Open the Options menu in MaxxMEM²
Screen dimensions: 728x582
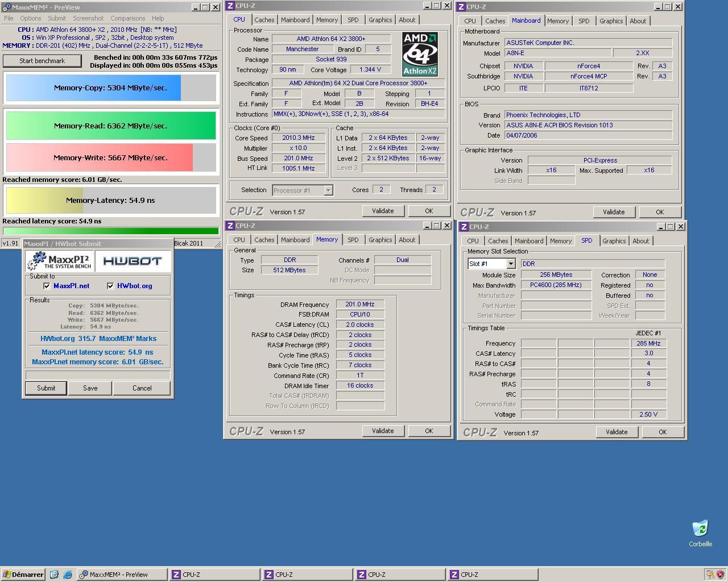tap(31, 18)
